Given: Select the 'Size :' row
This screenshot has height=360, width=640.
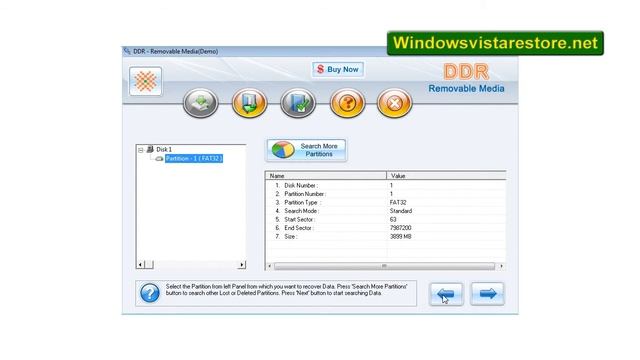Looking at the screenshot, I should point(385,237).
